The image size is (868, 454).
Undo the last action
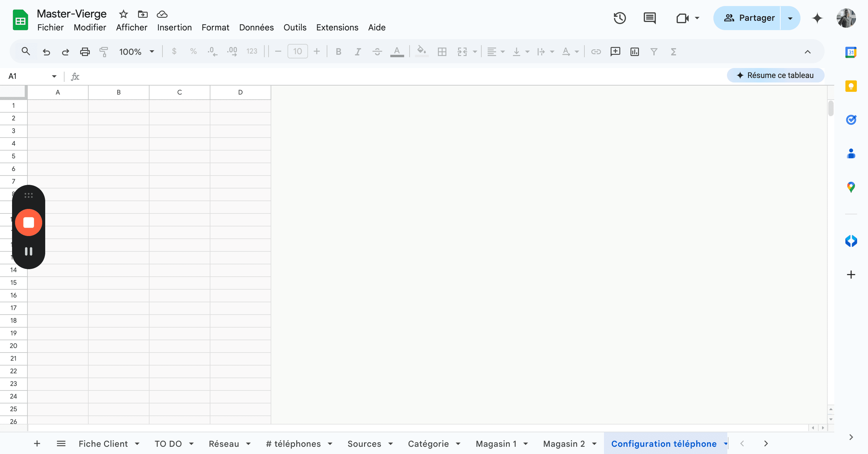(x=46, y=51)
